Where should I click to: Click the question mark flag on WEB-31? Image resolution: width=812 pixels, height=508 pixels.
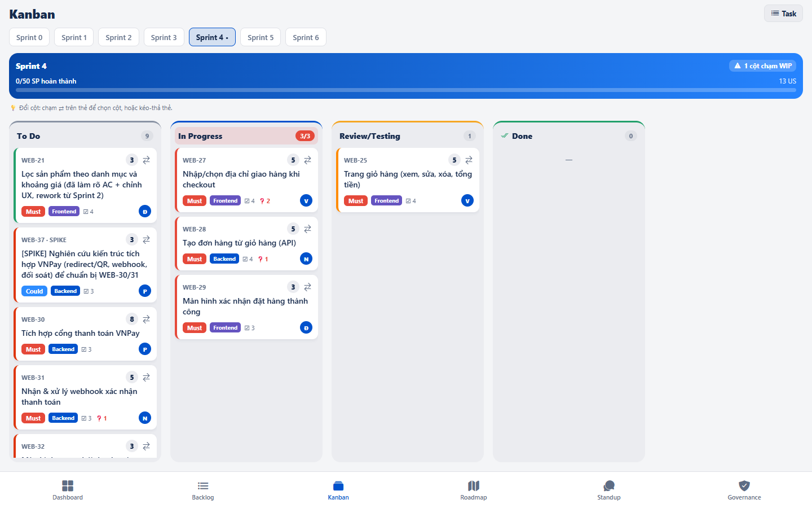coord(101,418)
